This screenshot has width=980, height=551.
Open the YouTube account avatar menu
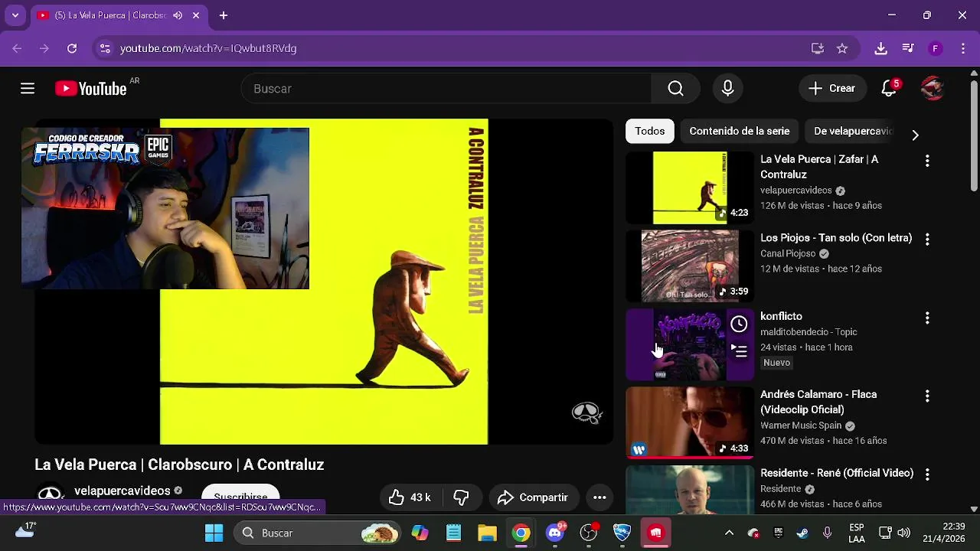click(x=932, y=89)
